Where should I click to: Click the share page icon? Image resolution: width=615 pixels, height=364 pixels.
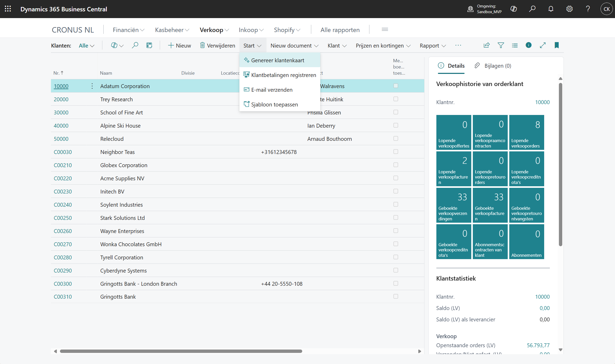click(487, 45)
